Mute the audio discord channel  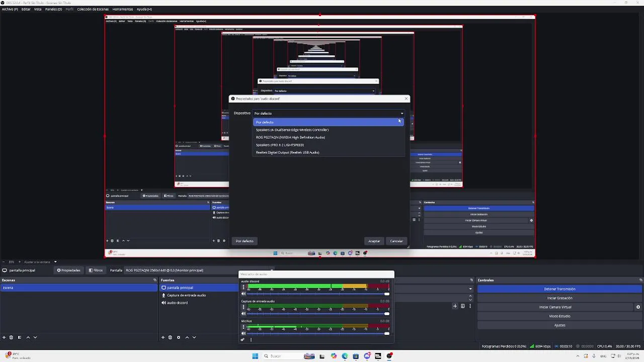click(243, 294)
